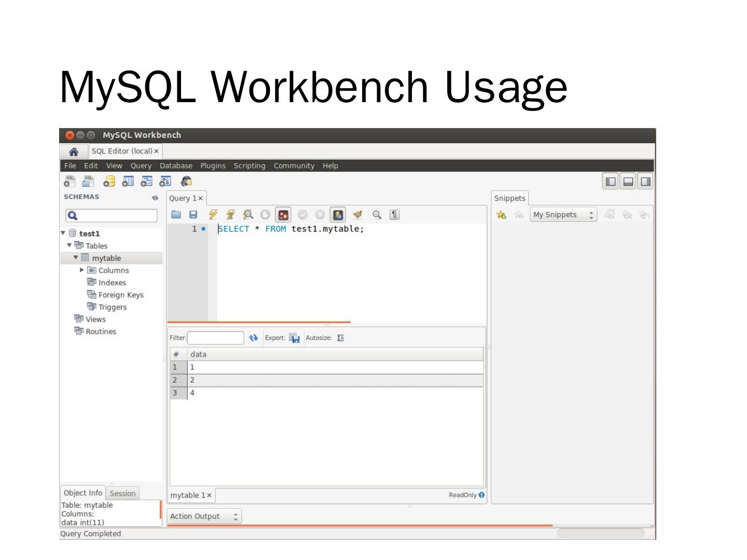Click the create new schema icon
This screenshot has width=747, height=560.
[x=109, y=181]
